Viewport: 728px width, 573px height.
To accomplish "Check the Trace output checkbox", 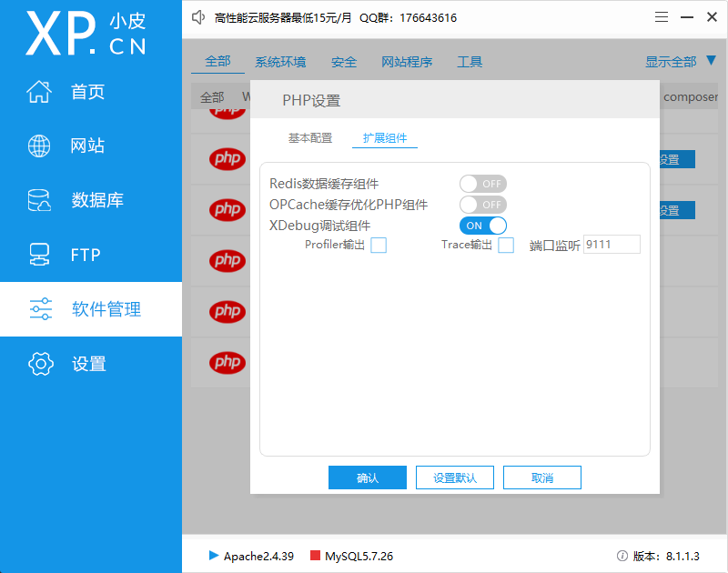I will click(x=506, y=245).
